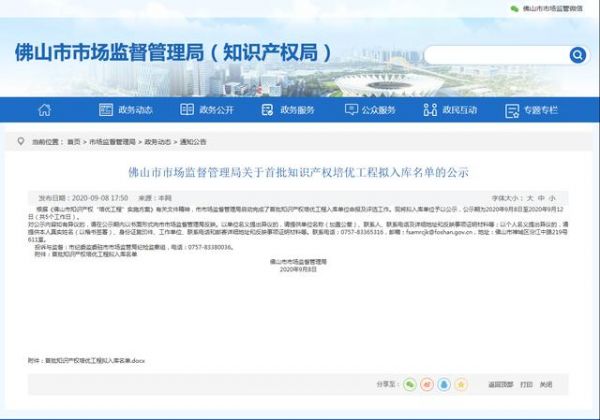Click the location pin icon in breadcrumb
This screenshot has width=600, height=420.
pyautogui.click(x=21, y=141)
